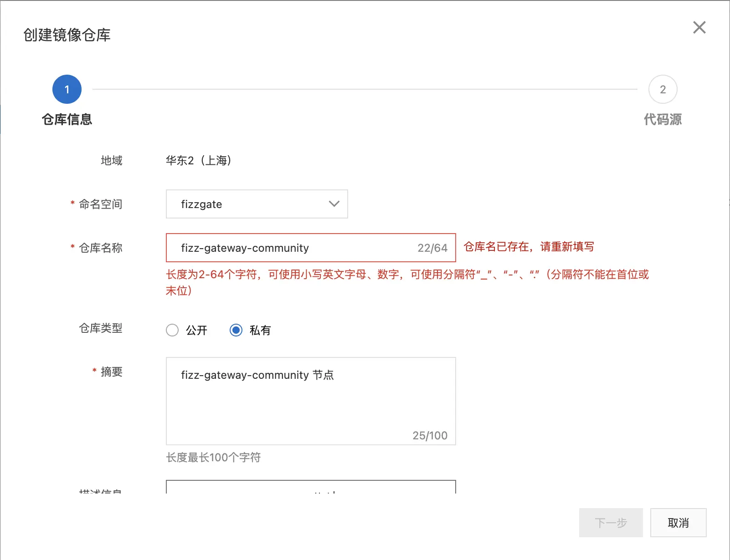Screen dimensions: 730x560
Task: Click the 仓库类型 field label
Action: pos(101,328)
